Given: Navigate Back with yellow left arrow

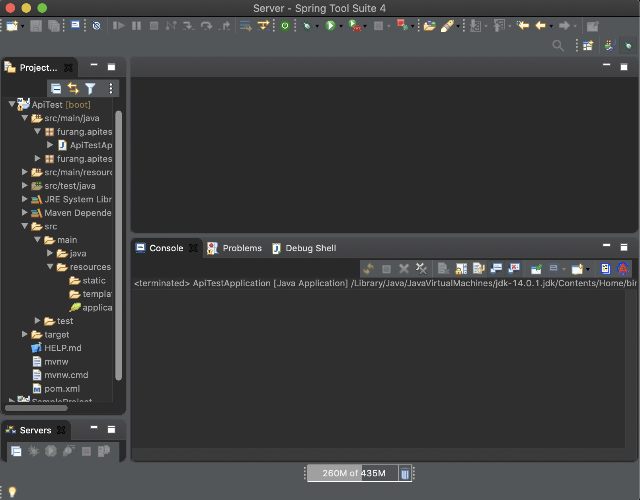Looking at the screenshot, I should (540, 26).
